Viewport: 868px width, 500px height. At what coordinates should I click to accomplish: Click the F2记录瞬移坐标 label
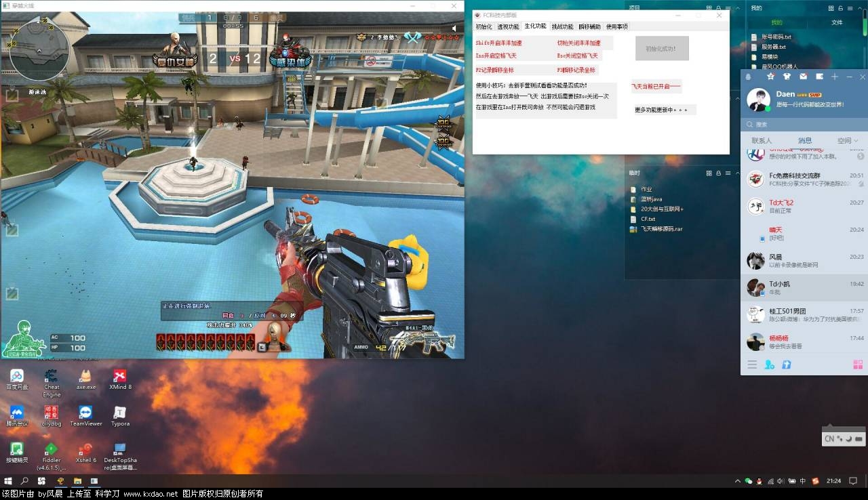click(494, 70)
